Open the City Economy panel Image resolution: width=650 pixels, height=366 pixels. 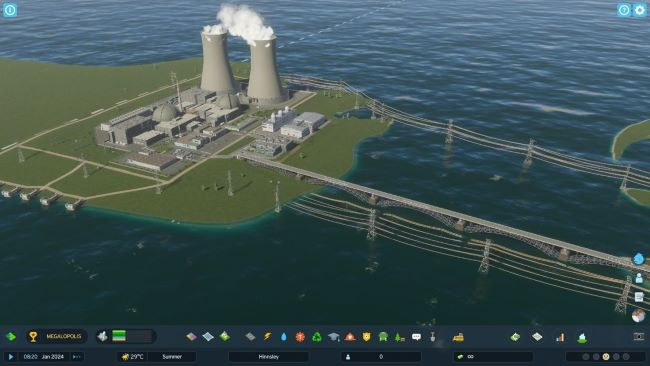pos(515,337)
